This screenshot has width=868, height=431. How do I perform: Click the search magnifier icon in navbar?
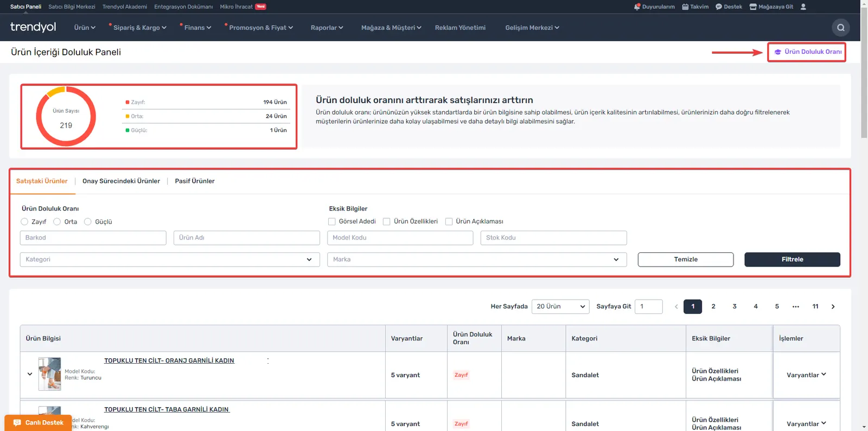[840, 28]
